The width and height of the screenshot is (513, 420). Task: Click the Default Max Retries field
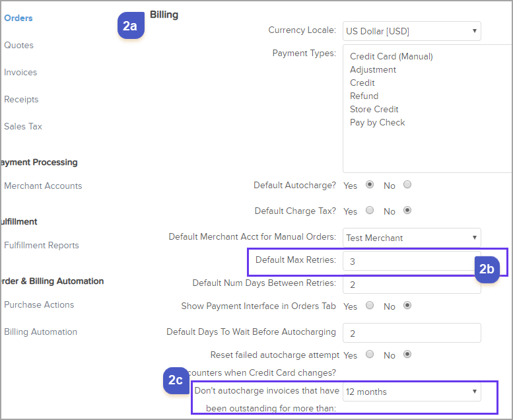point(409,261)
